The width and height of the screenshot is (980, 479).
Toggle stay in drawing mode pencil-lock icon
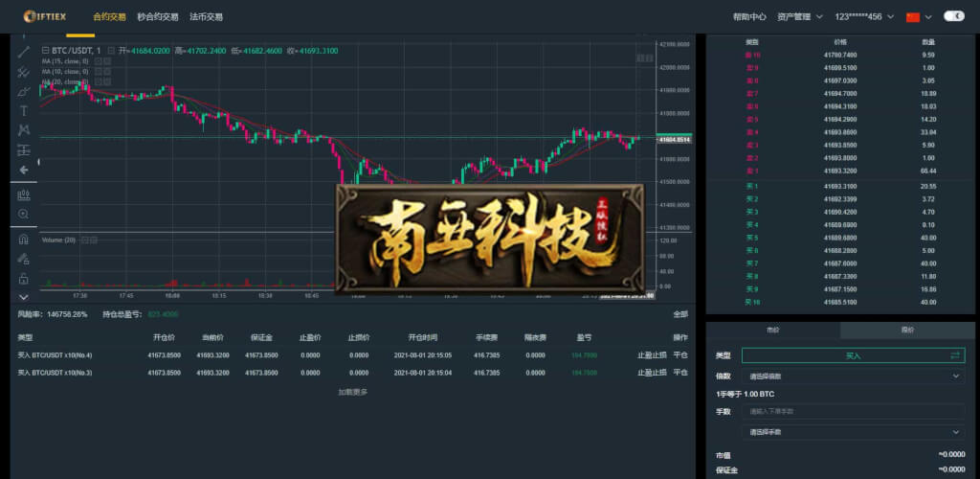tap(24, 259)
